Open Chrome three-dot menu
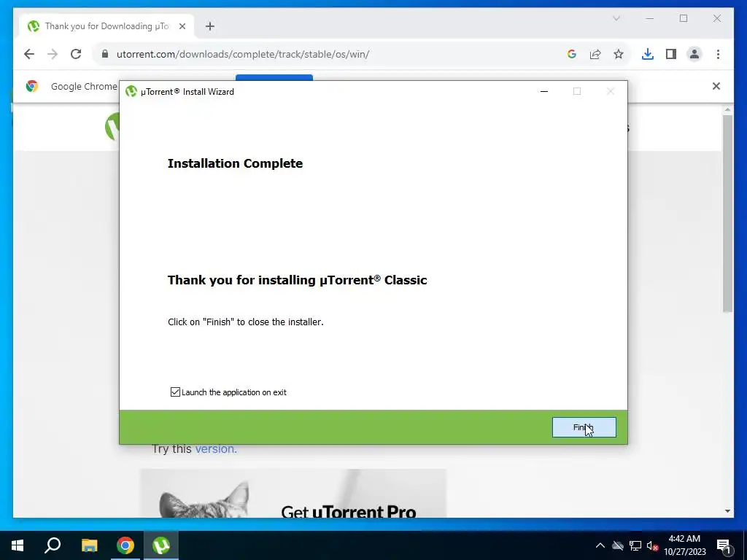 [x=718, y=54]
